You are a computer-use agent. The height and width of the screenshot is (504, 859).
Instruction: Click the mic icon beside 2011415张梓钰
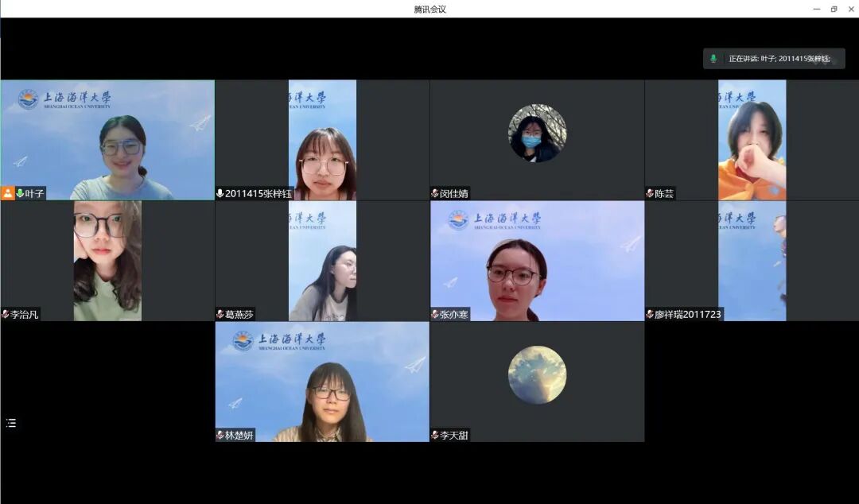pyautogui.click(x=221, y=192)
